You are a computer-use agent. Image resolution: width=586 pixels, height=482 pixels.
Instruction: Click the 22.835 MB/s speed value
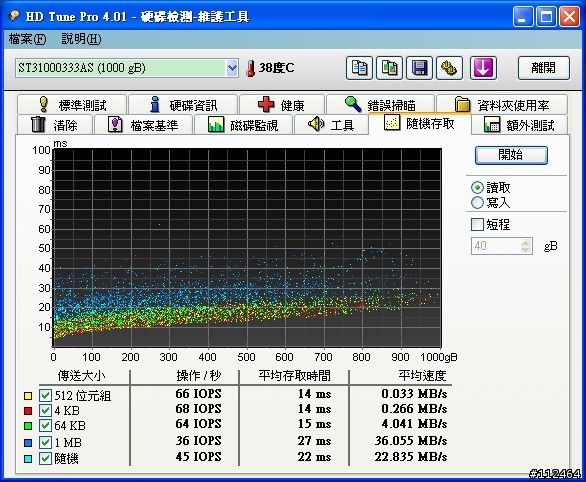tap(411, 457)
